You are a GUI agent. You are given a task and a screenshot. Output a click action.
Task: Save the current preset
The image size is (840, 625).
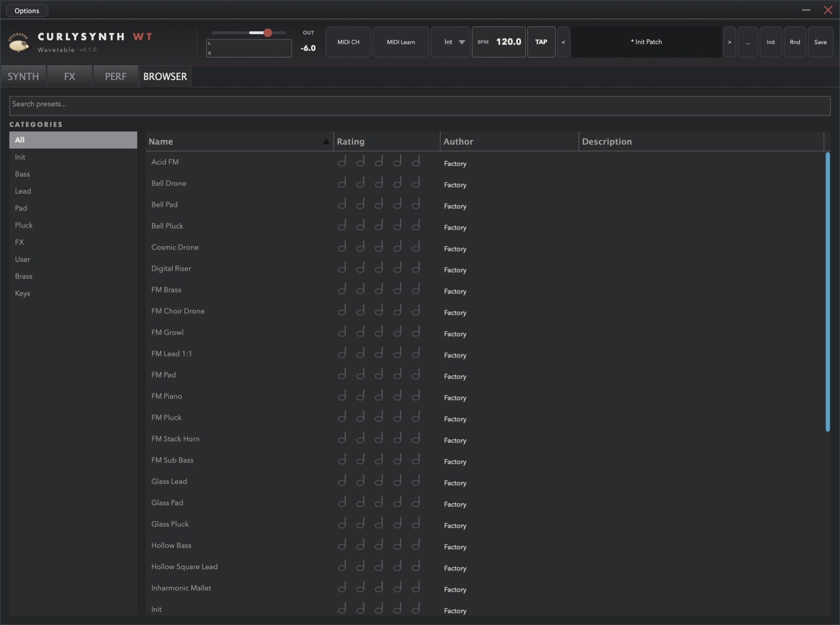coord(821,42)
